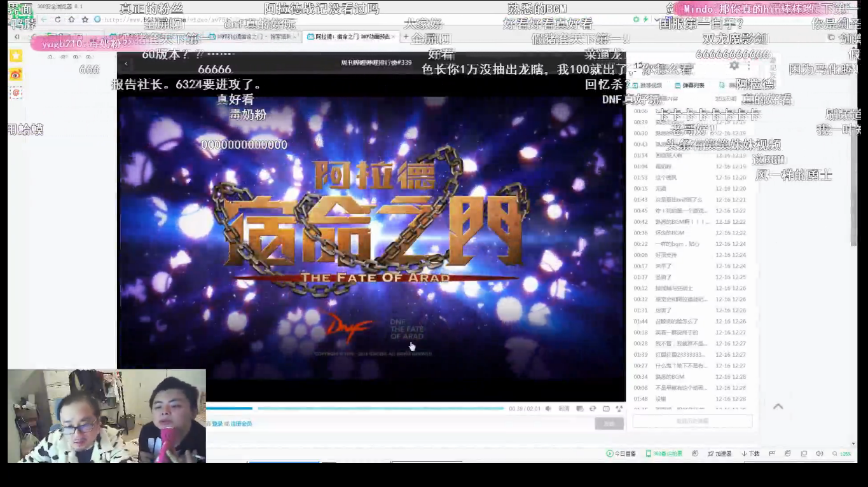Reload the page with the refresh icon
868x487 pixels.
click(58, 20)
